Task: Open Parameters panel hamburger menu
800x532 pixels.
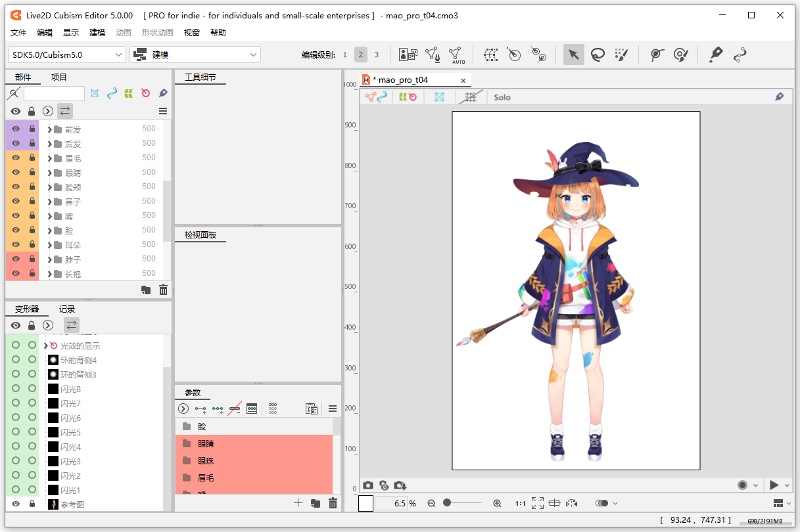Action: (x=333, y=409)
